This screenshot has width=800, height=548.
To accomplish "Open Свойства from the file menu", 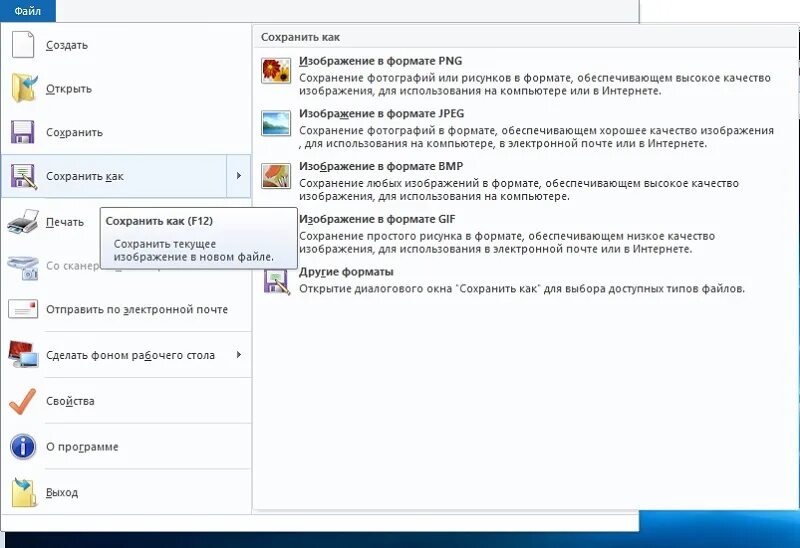I will [126, 401].
